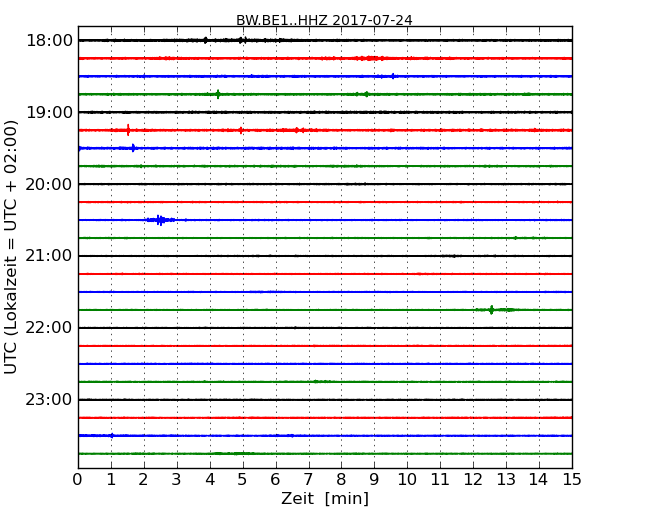The image size is (650, 520).
Task: Select the 19:00 time label
Action: 49,112
